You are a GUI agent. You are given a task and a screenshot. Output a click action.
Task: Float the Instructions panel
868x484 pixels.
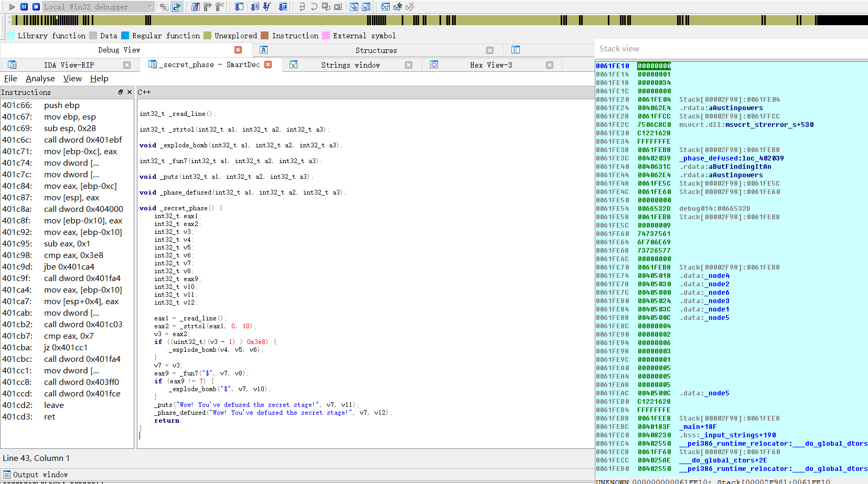[x=121, y=92]
